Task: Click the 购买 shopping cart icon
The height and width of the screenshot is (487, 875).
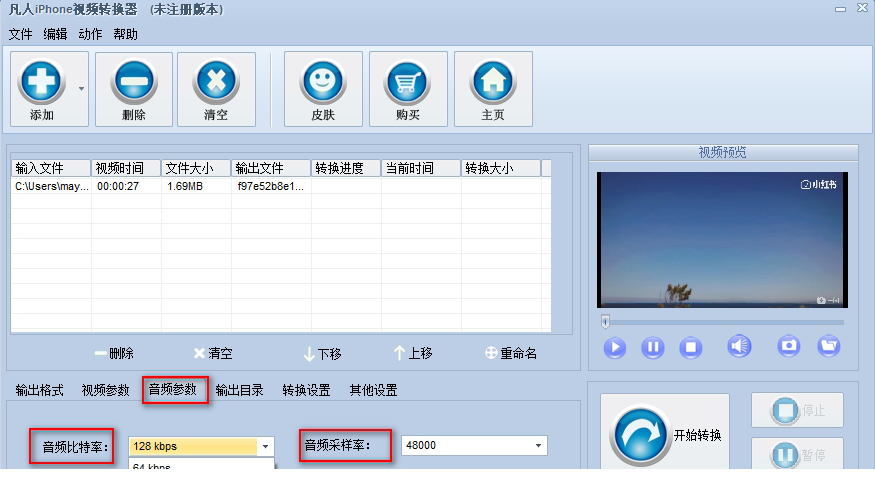Action: pos(407,81)
